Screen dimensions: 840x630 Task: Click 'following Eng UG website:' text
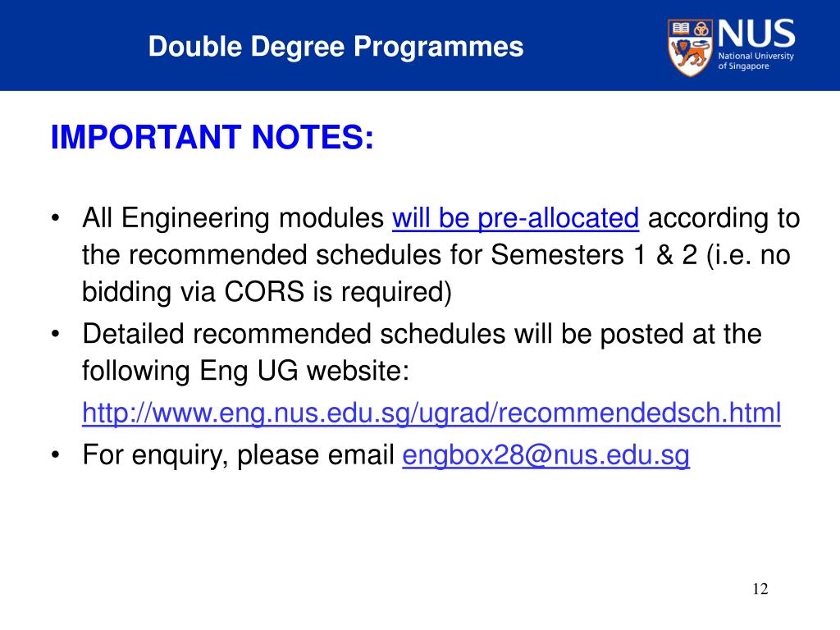click(x=245, y=371)
